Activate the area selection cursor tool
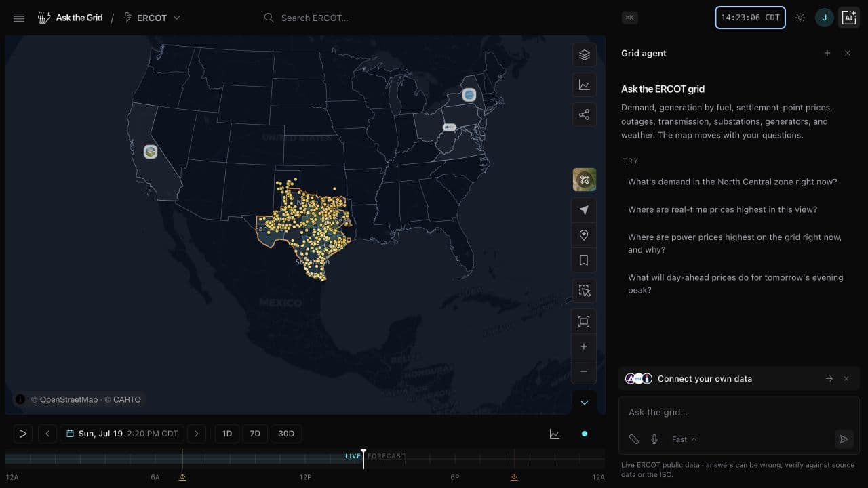Image resolution: width=868 pixels, height=488 pixels. (x=584, y=291)
